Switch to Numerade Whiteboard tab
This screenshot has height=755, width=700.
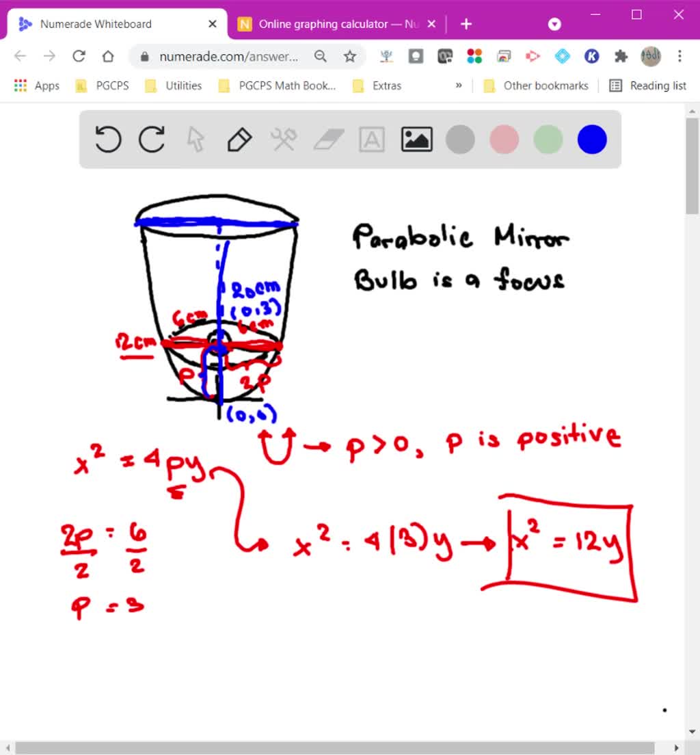[116, 24]
